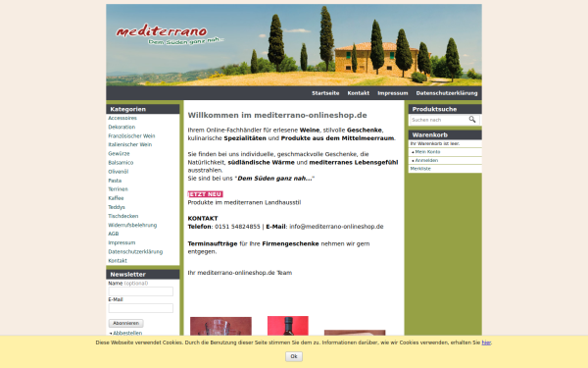This screenshot has height=368, width=588.
Task: Open the Tischdecken category
Action: coord(123,216)
